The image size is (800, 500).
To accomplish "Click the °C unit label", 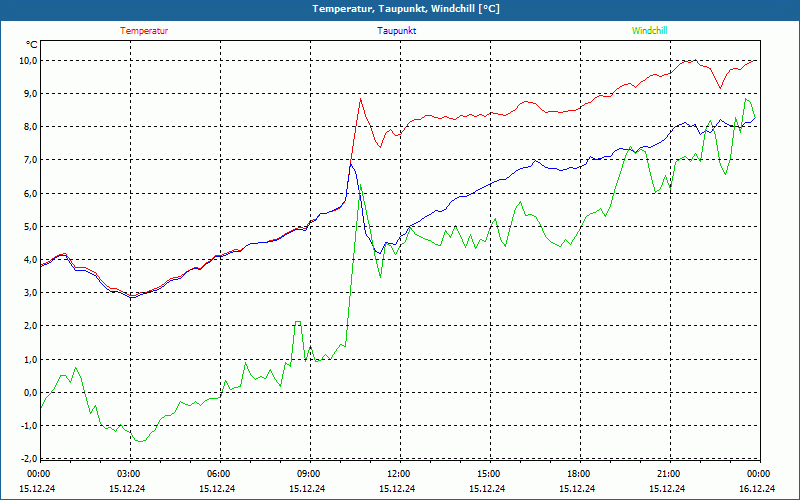I will pyautogui.click(x=32, y=45).
